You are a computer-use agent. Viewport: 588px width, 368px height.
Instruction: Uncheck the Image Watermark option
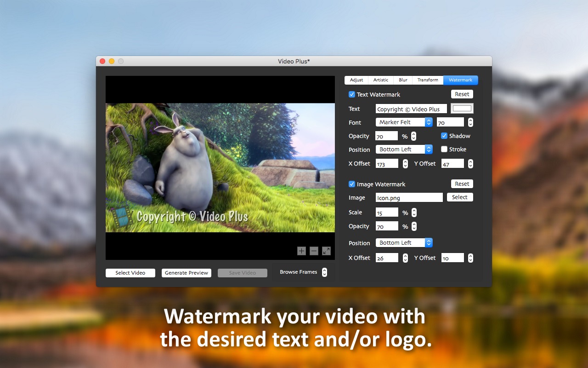(x=351, y=184)
